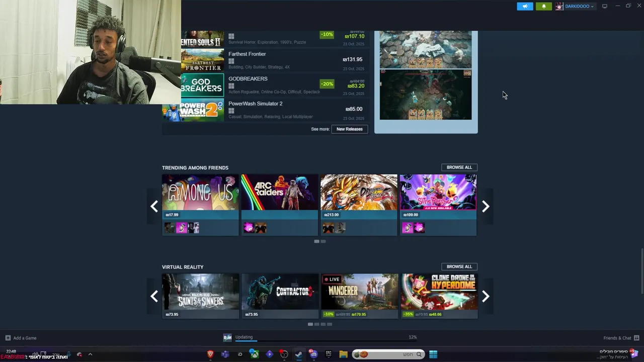Click the lower screenshot in highlighted preview panel
644x362 pixels.
pyautogui.click(x=426, y=95)
